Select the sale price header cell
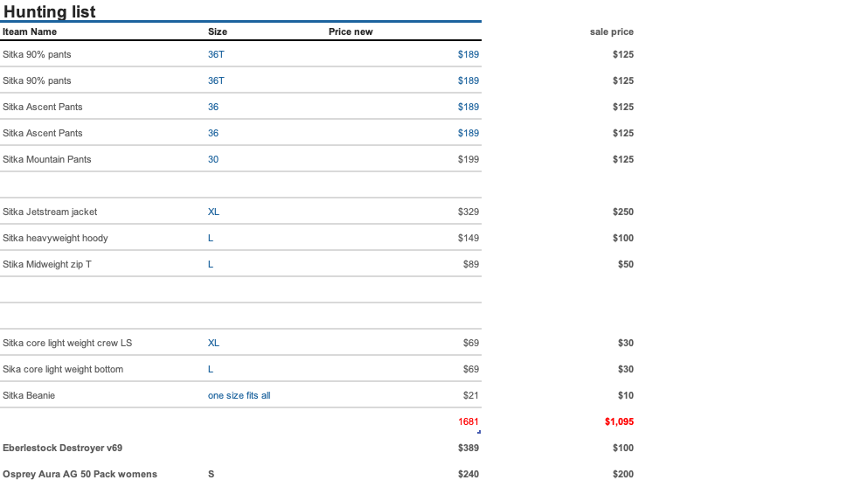 point(612,31)
